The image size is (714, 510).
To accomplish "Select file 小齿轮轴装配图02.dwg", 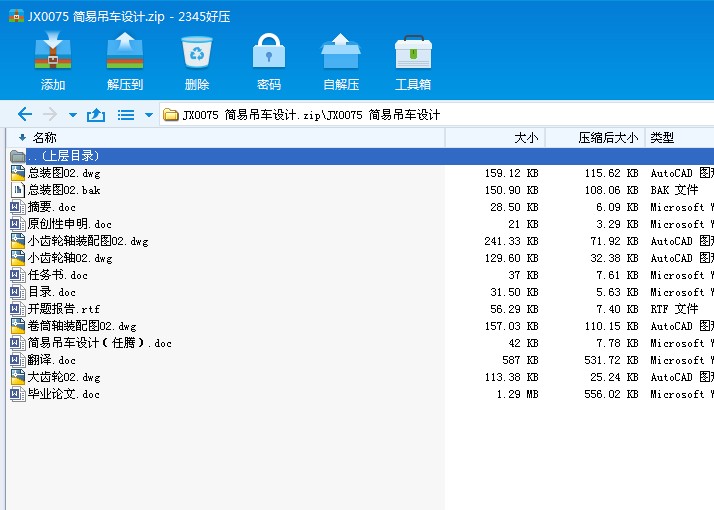I will pyautogui.click(x=88, y=241).
